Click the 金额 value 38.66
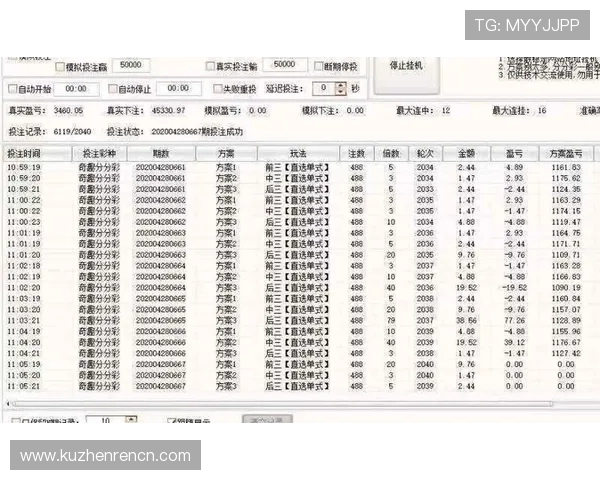Screen dimensions: 600x480 coord(466,320)
